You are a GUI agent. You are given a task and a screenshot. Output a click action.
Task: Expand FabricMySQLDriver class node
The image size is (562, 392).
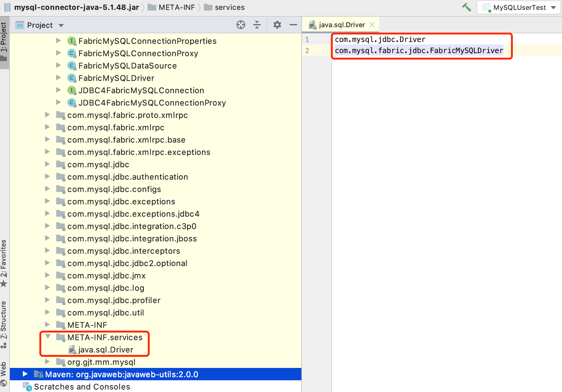pyautogui.click(x=58, y=78)
